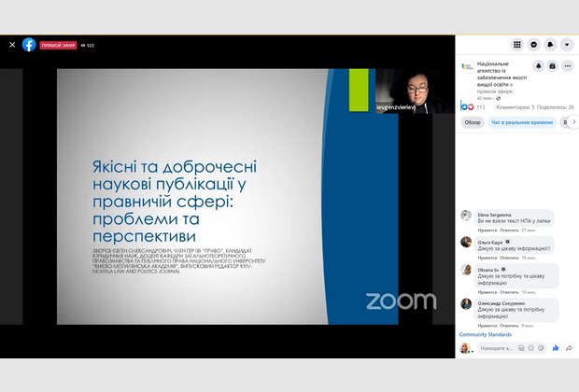Open the account dropdown arrow
Viewport: 579px width, 392px height.
(x=567, y=44)
